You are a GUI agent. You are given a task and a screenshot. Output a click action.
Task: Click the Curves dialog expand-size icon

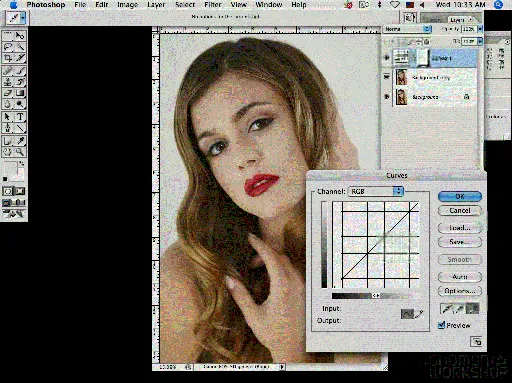click(476, 342)
